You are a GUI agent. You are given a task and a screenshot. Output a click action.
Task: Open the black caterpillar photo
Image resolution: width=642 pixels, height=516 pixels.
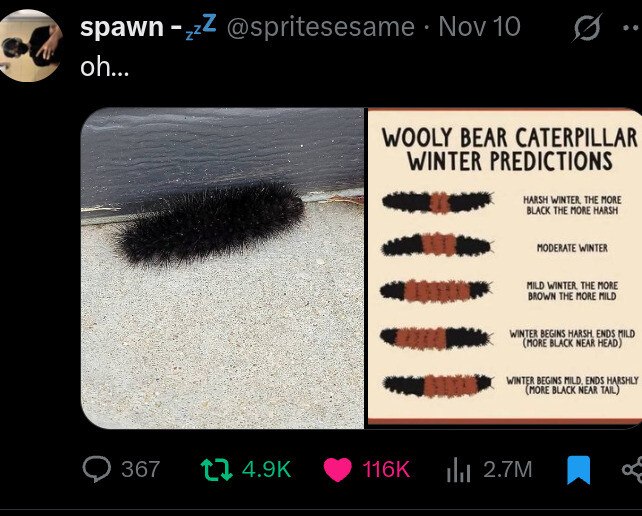[222, 268]
